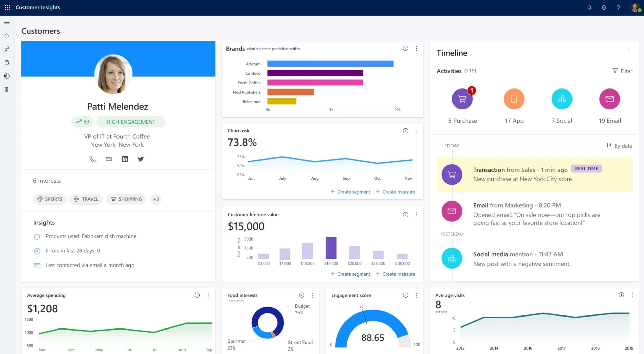The height and width of the screenshot is (354, 644).
Task: Open LinkedIn profile for Patti Melendez
Action: (x=125, y=159)
